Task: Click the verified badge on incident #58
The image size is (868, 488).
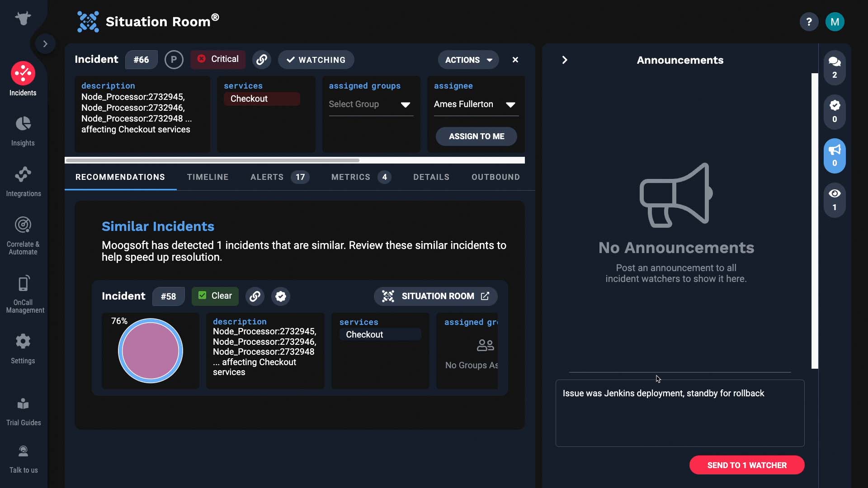Action: click(x=281, y=296)
